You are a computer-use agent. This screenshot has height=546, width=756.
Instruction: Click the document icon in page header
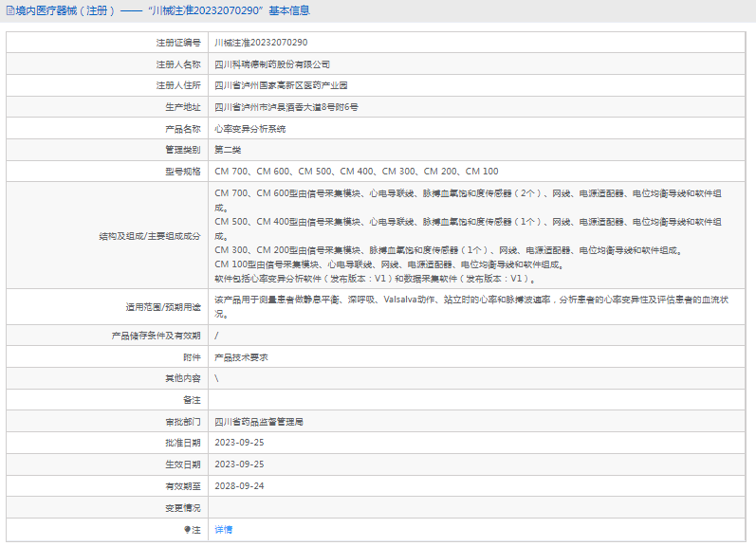(10, 10)
